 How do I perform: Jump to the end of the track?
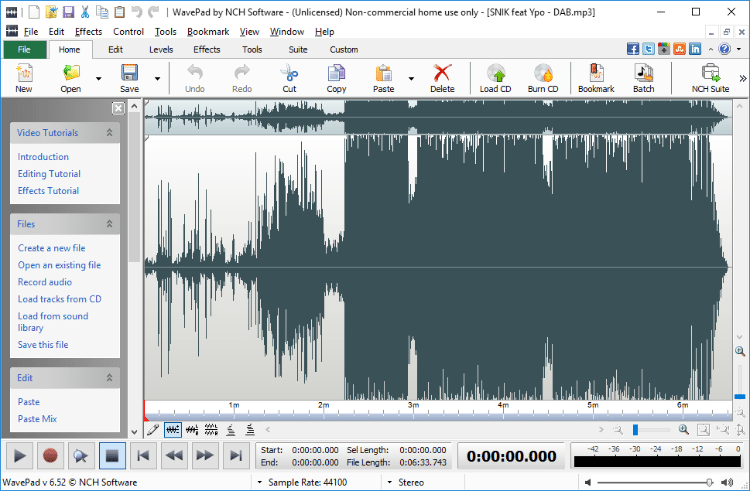click(x=236, y=456)
